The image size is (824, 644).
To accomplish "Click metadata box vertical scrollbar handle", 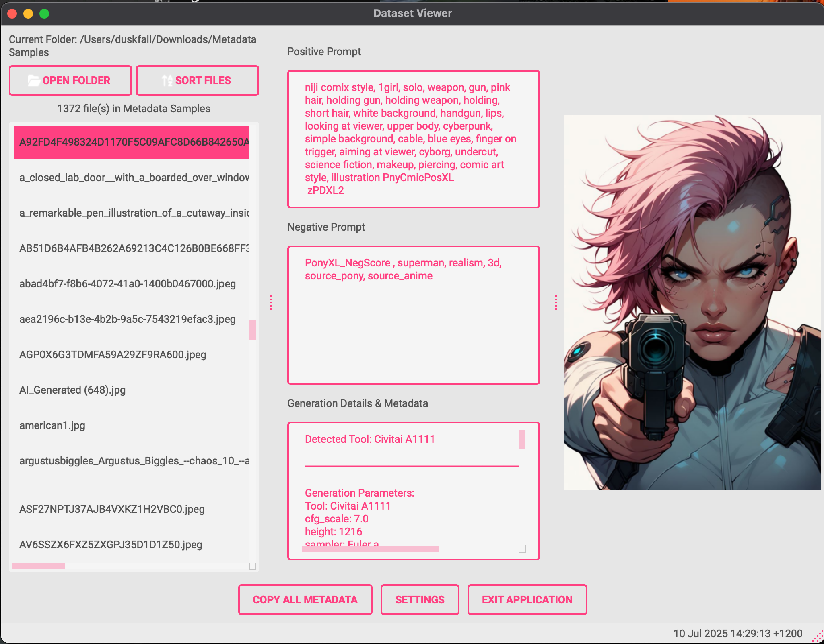I will click(x=522, y=439).
